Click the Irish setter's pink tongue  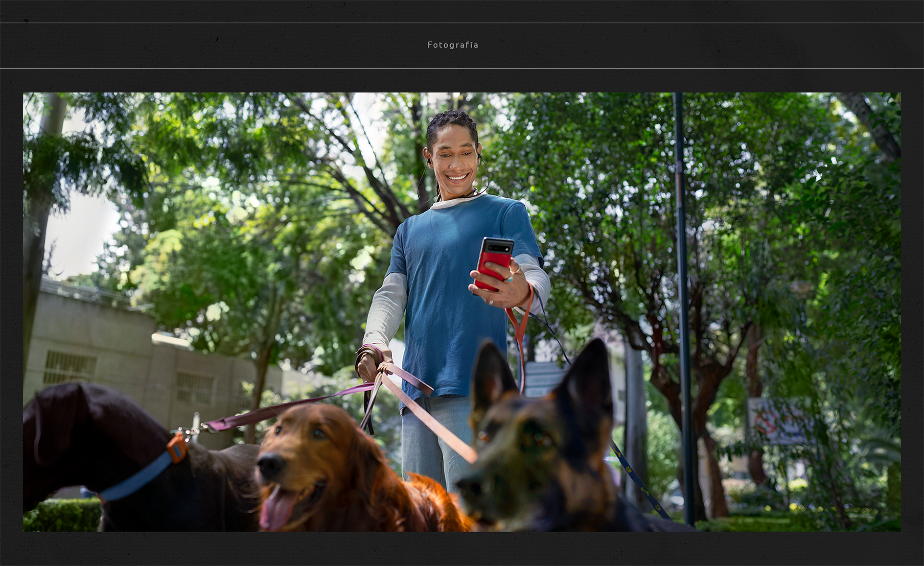(x=275, y=511)
